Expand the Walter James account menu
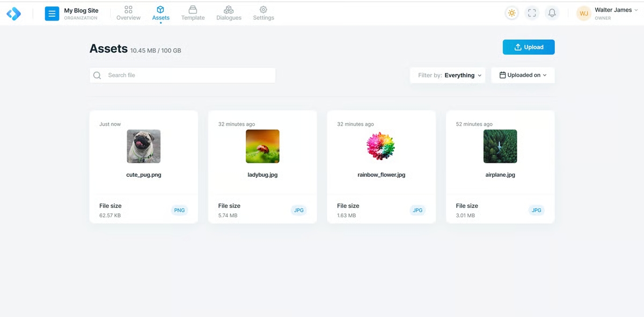 click(x=613, y=9)
